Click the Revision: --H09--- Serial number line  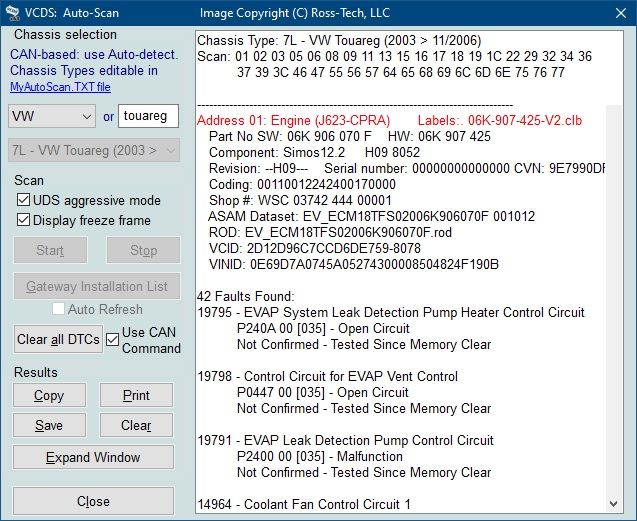407,168
